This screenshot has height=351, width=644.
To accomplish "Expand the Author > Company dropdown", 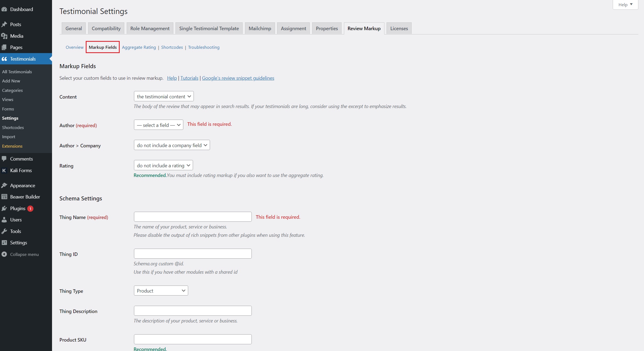I will (x=171, y=145).
